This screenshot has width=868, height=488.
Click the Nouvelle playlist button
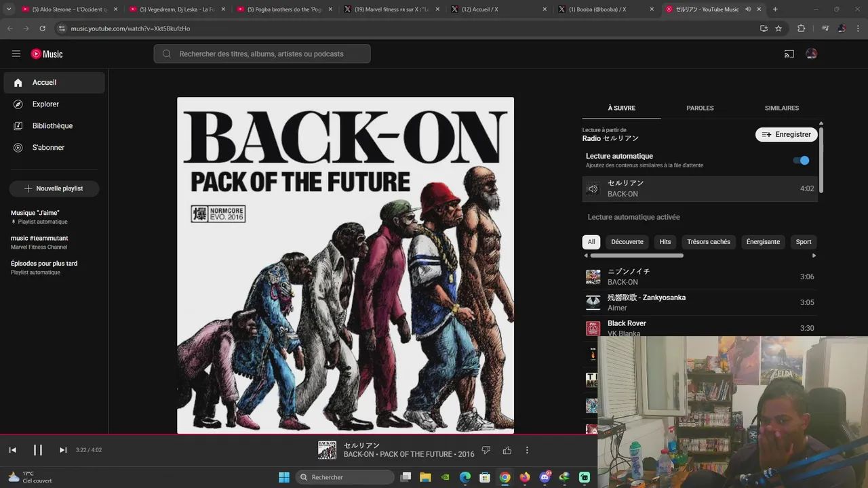pos(54,188)
